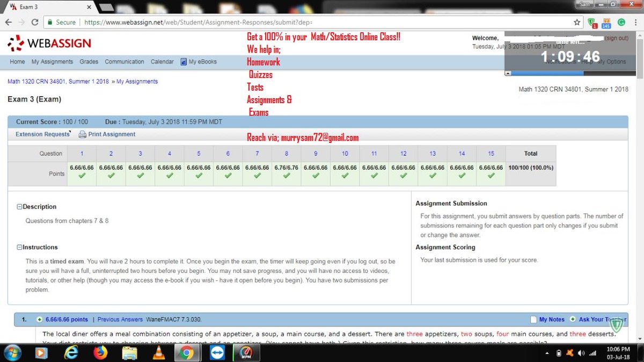The width and height of the screenshot is (644, 362).
Task: Expand question 1 points details plus icon
Action: [x=39, y=319]
